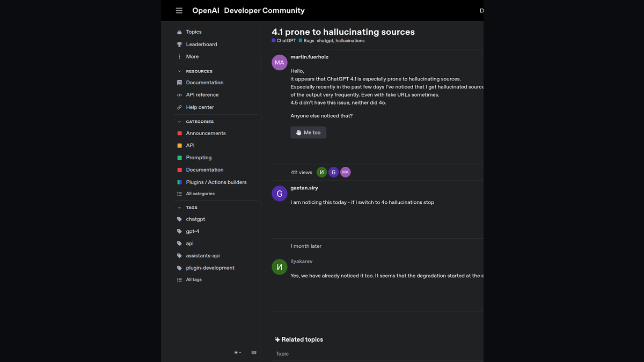Screen dimensions: 644x362
Task: Open gaetan.siry's large G avatar
Action: point(280,194)
